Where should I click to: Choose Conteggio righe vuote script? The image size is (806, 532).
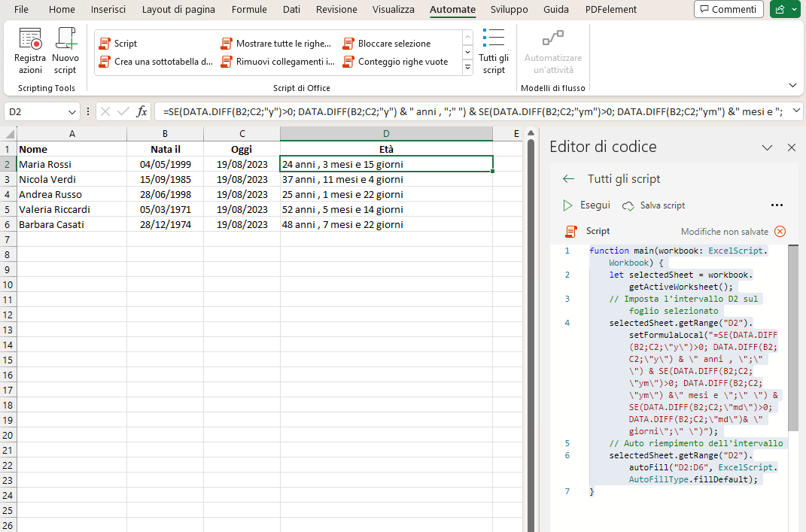pyautogui.click(x=396, y=62)
